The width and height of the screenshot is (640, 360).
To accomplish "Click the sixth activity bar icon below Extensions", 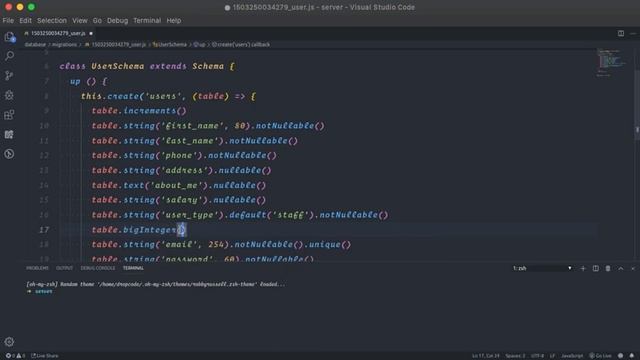I will tap(9, 134).
